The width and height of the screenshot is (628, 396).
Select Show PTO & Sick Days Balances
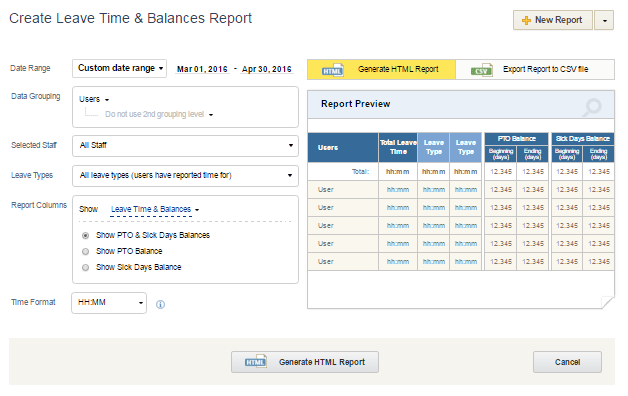click(x=85, y=235)
